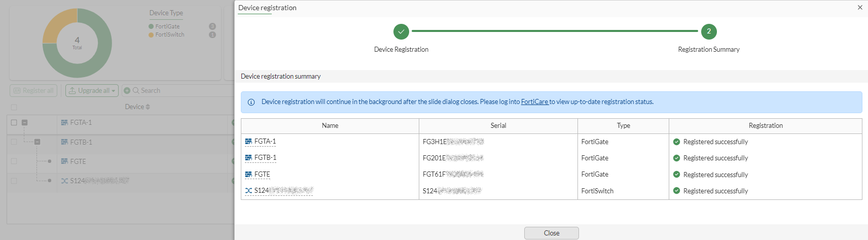Click the green checkmark on FortiSwitch registration row
The width and height of the screenshot is (868, 240).
[x=676, y=191]
